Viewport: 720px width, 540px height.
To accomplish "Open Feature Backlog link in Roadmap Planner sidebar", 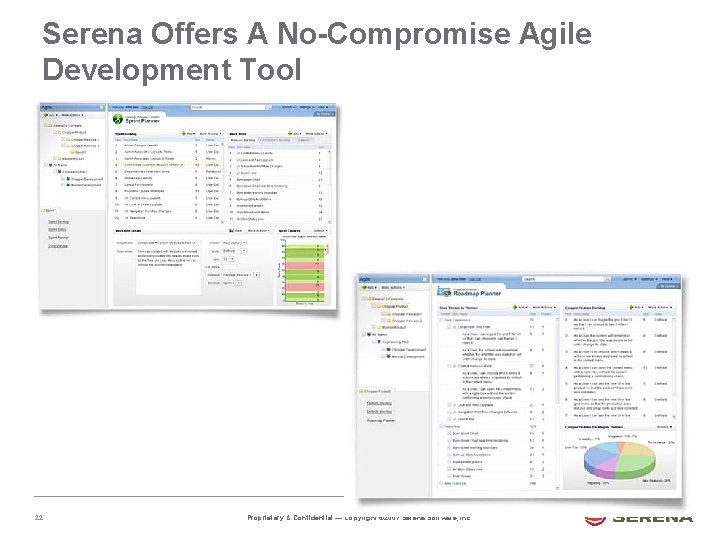I will [x=379, y=403].
